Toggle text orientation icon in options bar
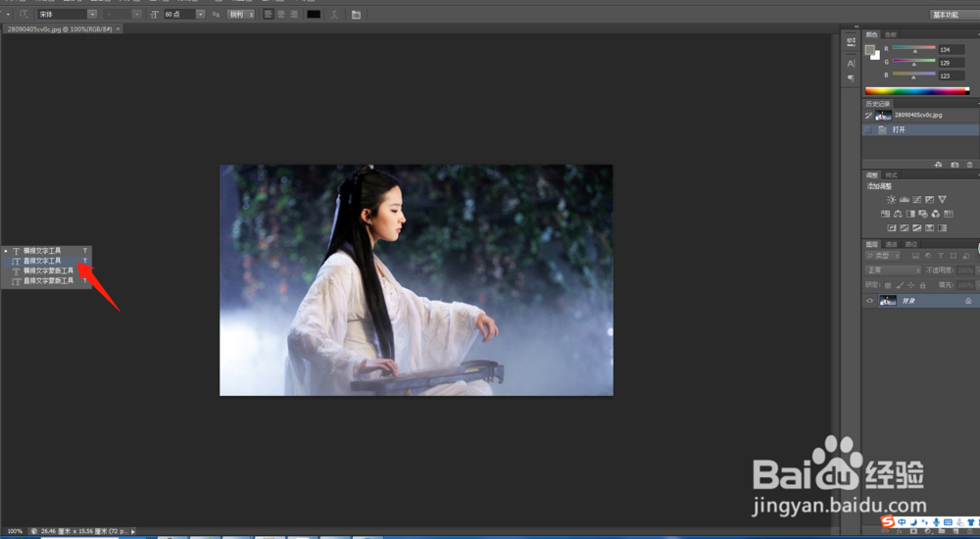The height and width of the screenshot is (539, 980). coord(24,14)
